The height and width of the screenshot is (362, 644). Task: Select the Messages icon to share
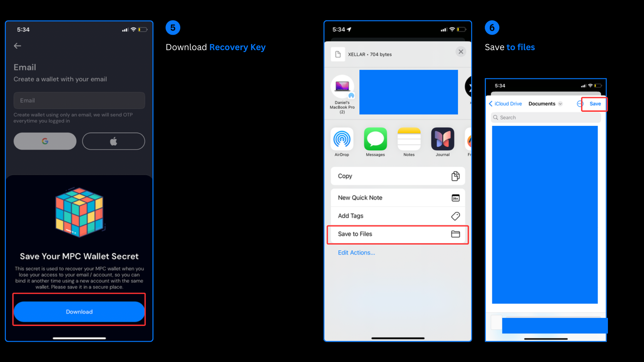(x=375, y=139)
